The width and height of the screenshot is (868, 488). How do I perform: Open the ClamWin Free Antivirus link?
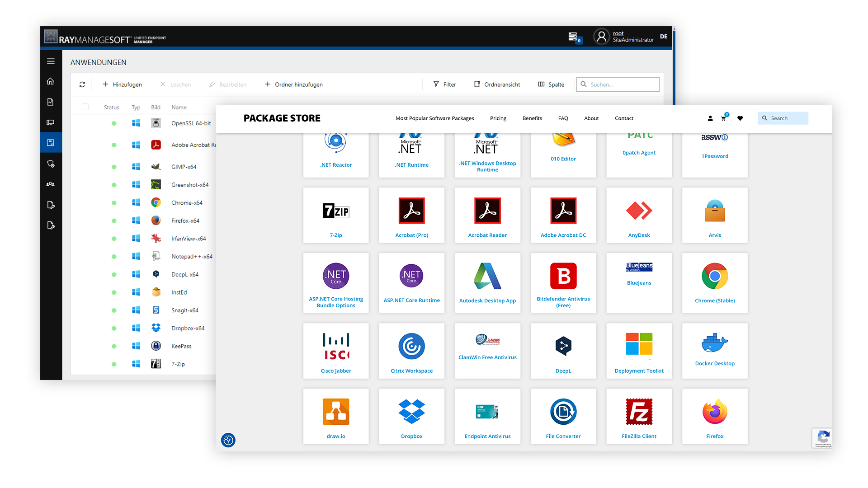pyautogui.click(x=487, y=357)
